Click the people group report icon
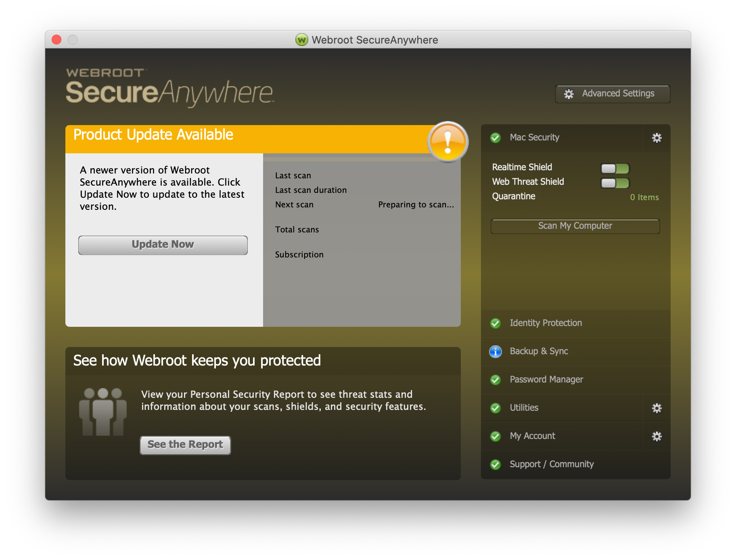Screen dimensions: 736x560 103,412
